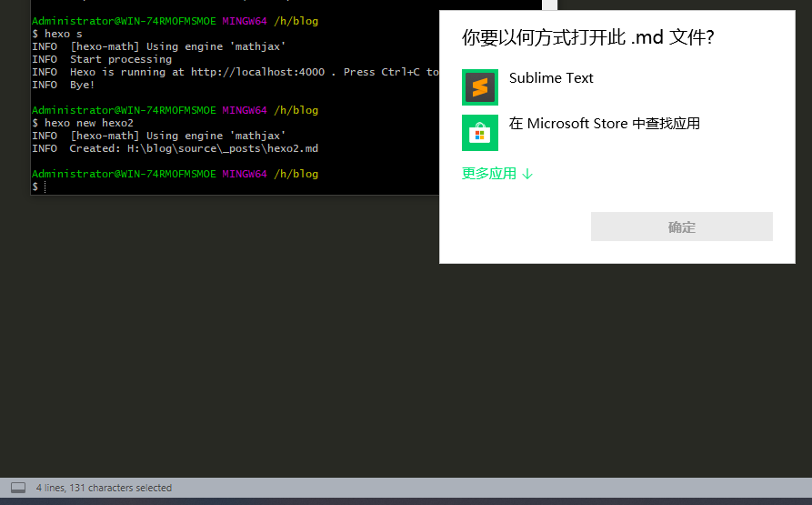Click the 'INFO Bye!' terminal line
The width and height of the screenshot is (812, 505).
click(x=63, y=85)
